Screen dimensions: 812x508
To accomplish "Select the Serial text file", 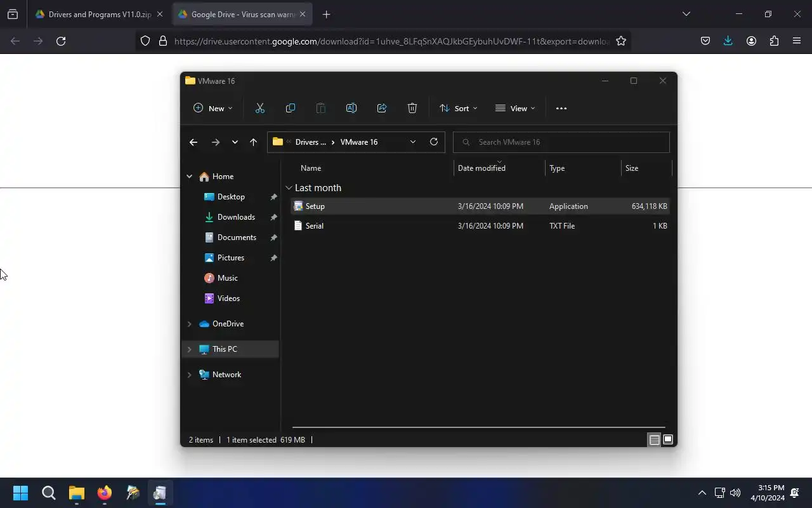I will click(x=481, y=226).
